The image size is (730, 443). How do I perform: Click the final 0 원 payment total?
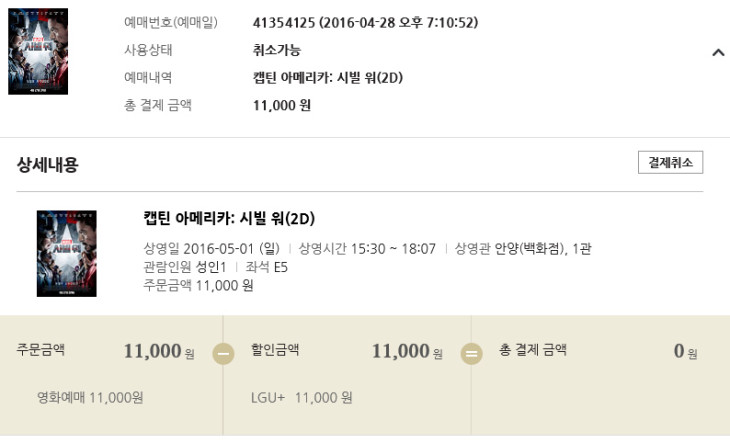click(x=685, y=352)
